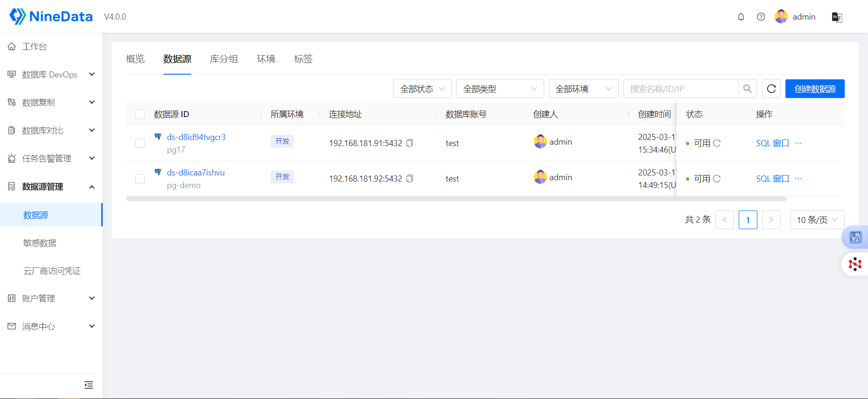
Task: Switch language with the translate icon
Action: click(837, 17)
